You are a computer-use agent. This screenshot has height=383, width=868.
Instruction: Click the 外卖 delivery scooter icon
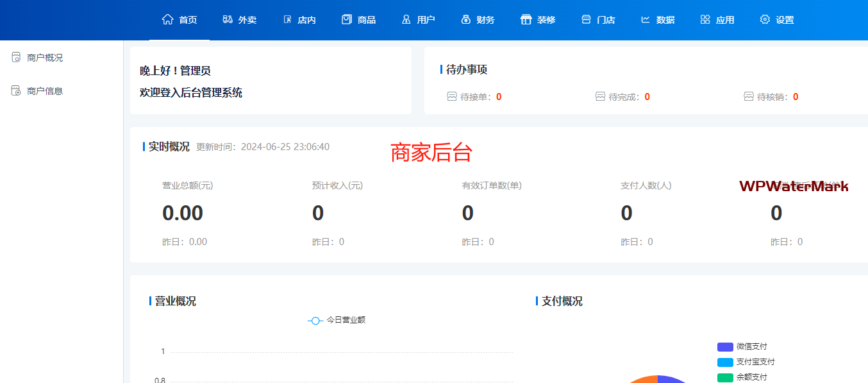coord(228,19)
